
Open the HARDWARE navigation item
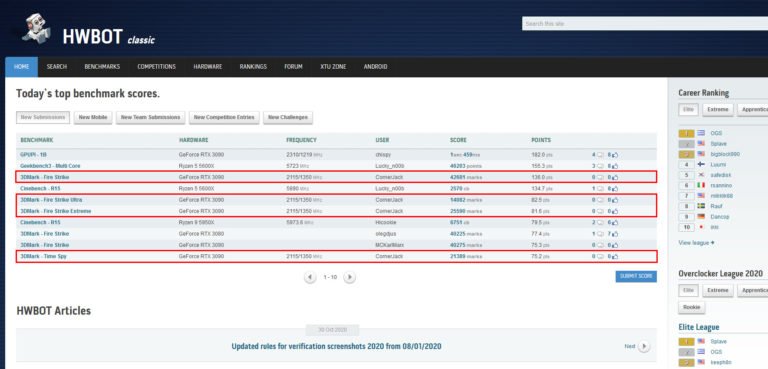tap(208, 67)
